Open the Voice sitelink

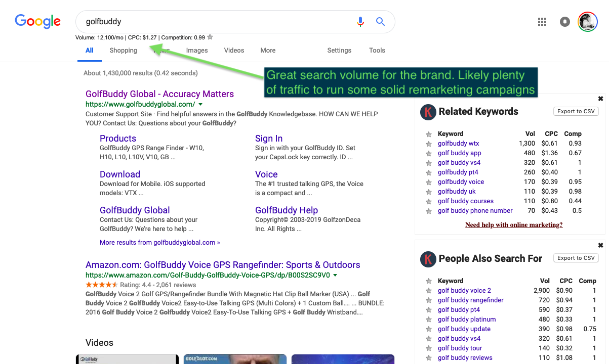click(x=266, y=174)
